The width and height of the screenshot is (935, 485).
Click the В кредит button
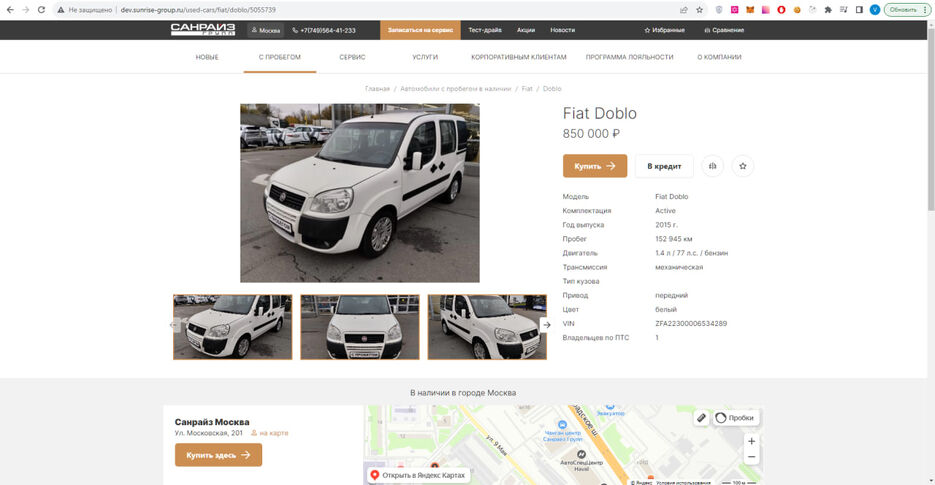pyautogui.click(x=664, y=166)
